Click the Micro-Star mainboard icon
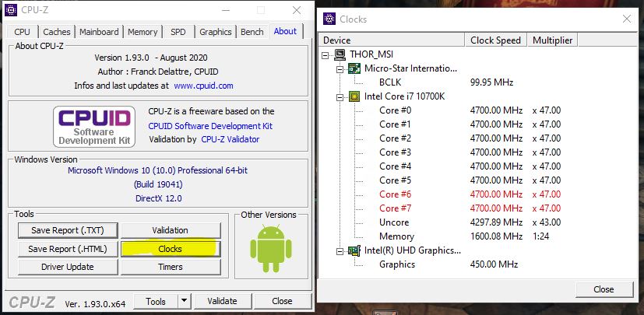 coord(354,68)
